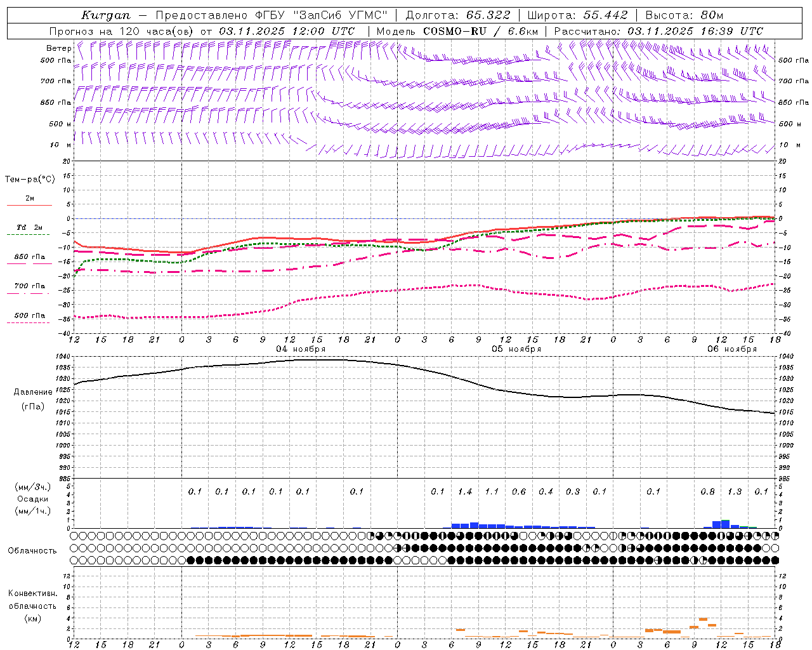Click the 0.6 precipitation total value
Image resolution: width=812 pixels, height=650 pixels.
[x=519, y=491]
